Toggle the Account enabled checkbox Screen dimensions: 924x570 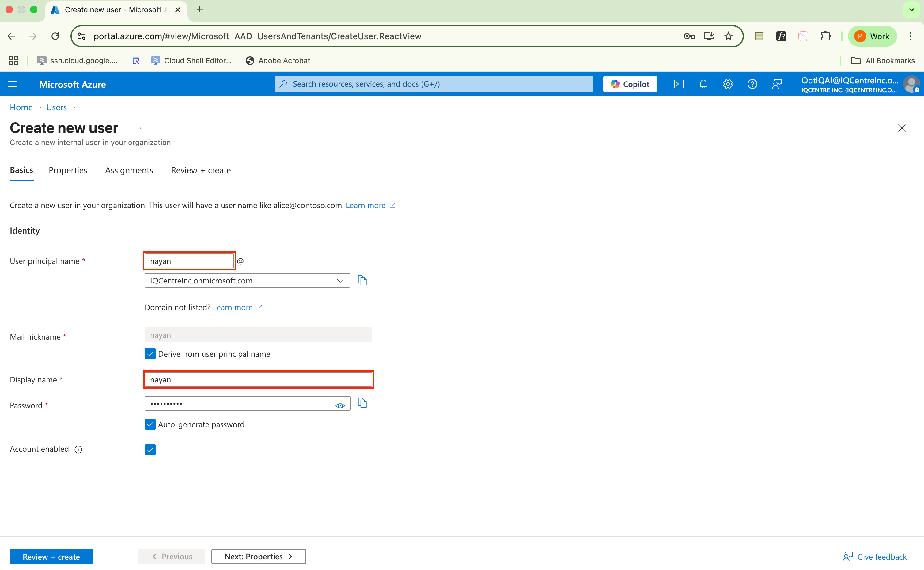click(x=150, y=450)
